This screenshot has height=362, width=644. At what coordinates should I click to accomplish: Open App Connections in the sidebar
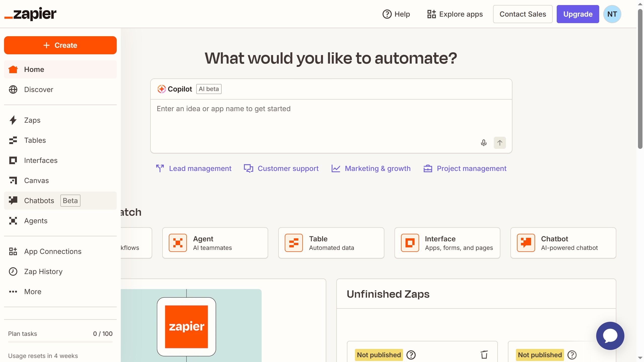tap(60, 251)
